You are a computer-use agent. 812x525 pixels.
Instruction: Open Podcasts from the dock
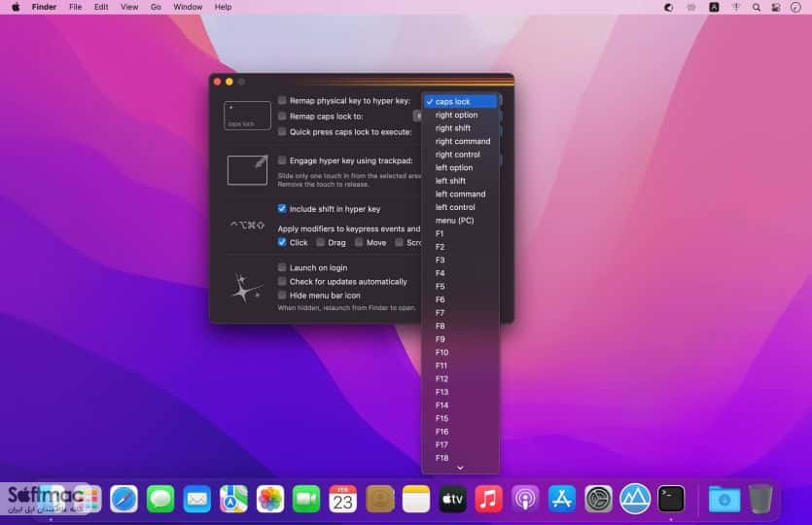coord(525,499)
